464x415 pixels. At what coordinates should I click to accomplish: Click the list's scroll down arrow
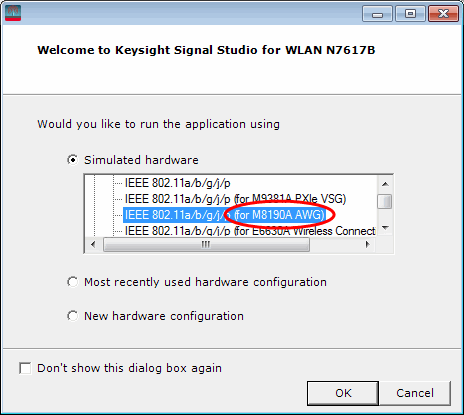[x=385, y=228]
